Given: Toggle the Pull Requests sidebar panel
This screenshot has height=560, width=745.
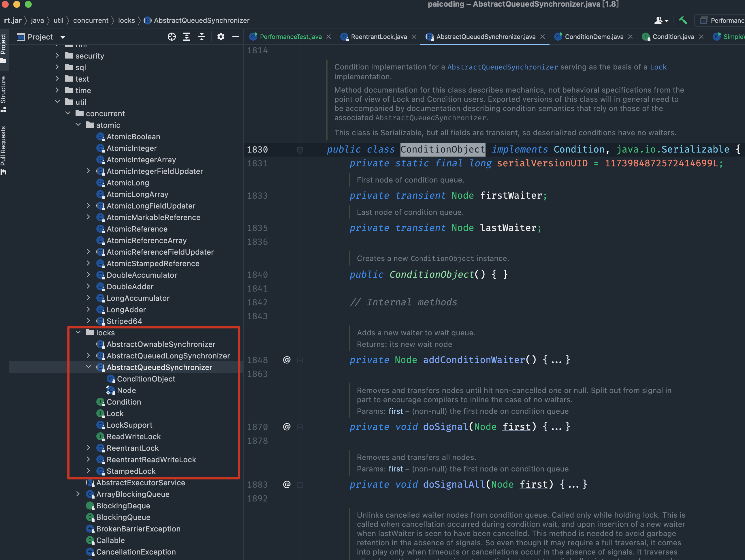Looking at the screenshot, I should (x=3, y=149).
